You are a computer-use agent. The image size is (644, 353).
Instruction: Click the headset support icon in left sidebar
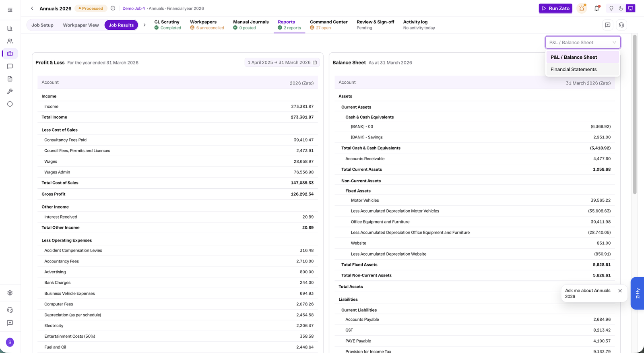pyautogui.click(x=10, y=310)
